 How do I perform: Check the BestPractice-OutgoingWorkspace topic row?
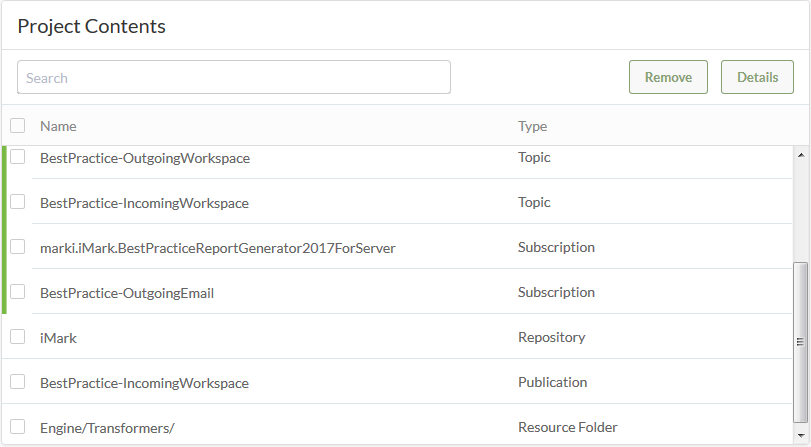[x=18, y=157]
